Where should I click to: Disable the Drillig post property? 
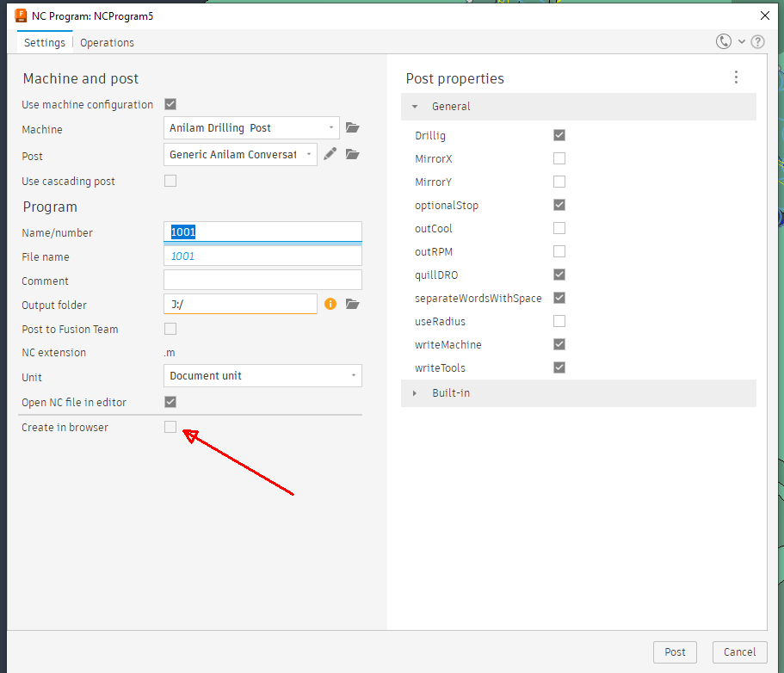559,135
